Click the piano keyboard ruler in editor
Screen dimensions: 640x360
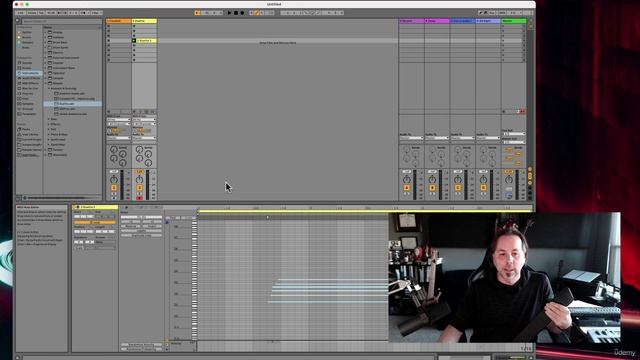pos(194,280)
